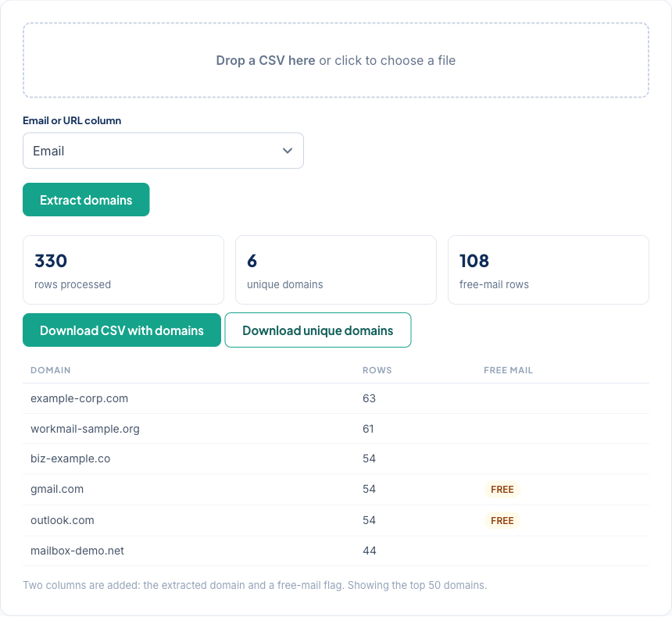This screenshot has height=617, width=672.
Task: Click the Extract domains button
Action: pyautogui.click(x=86, y=200)
